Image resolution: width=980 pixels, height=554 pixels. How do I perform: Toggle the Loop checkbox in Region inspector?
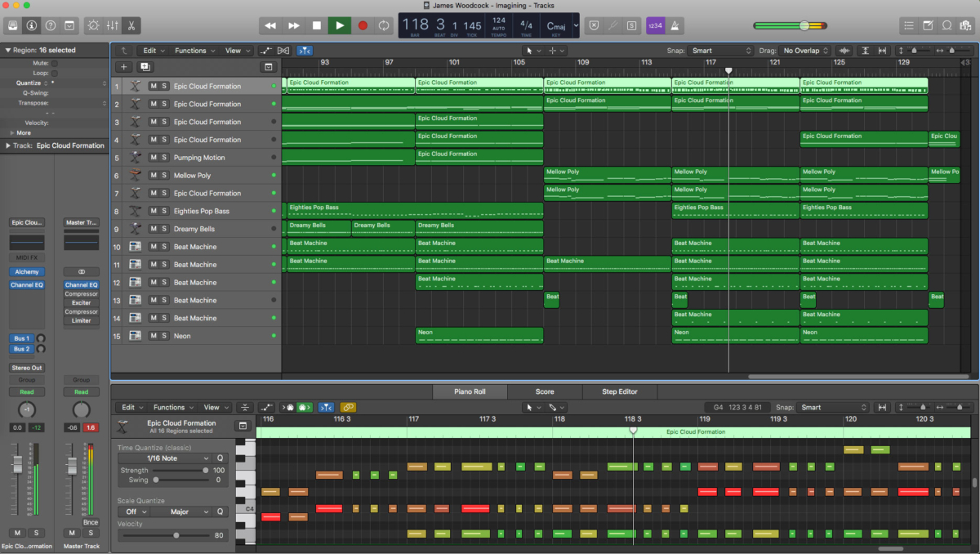coord(54,73)
